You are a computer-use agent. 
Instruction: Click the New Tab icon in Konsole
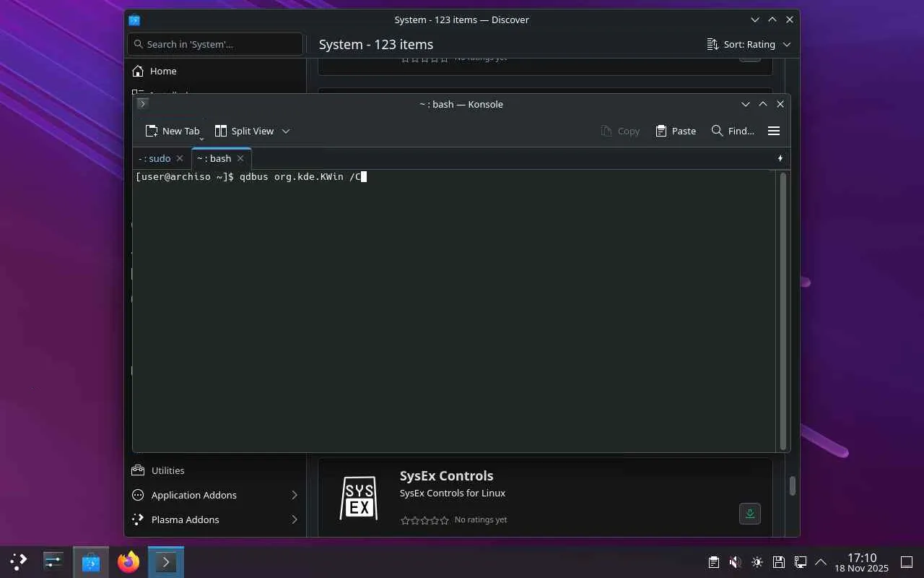pyautogui.click(x=152, y=131)
